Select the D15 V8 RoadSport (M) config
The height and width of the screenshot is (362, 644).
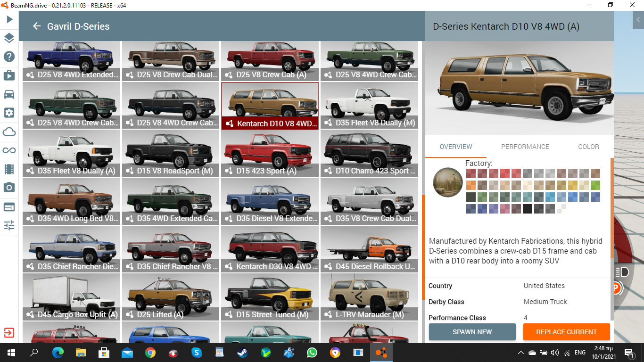point(171,153)
